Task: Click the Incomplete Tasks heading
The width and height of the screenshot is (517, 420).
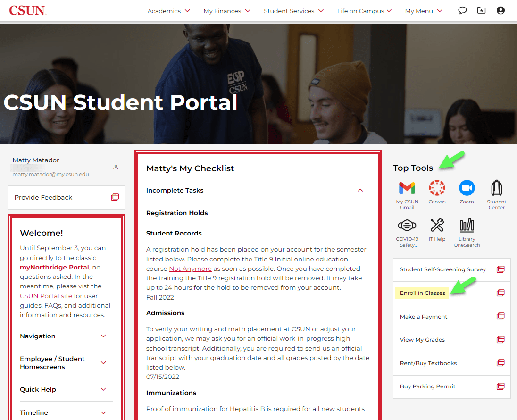Action: pos(175,190)
